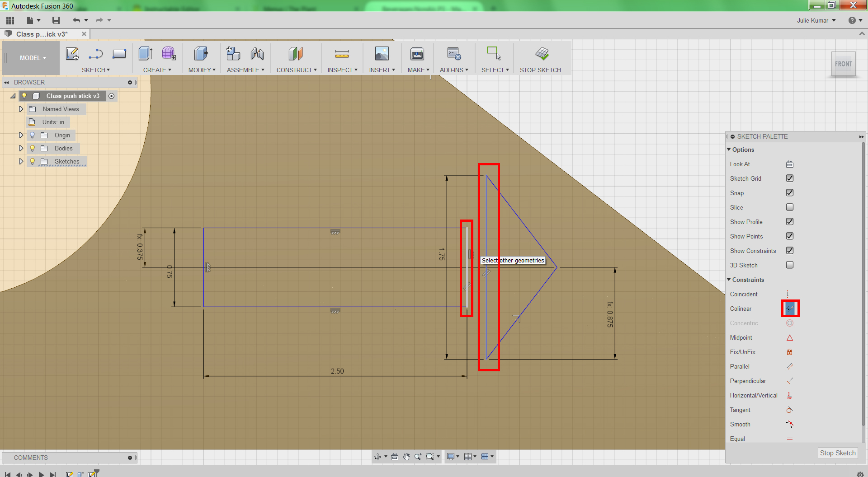Close the Class p...ick v3 document tab
The image size is (868, 477).
coord(84,34)
